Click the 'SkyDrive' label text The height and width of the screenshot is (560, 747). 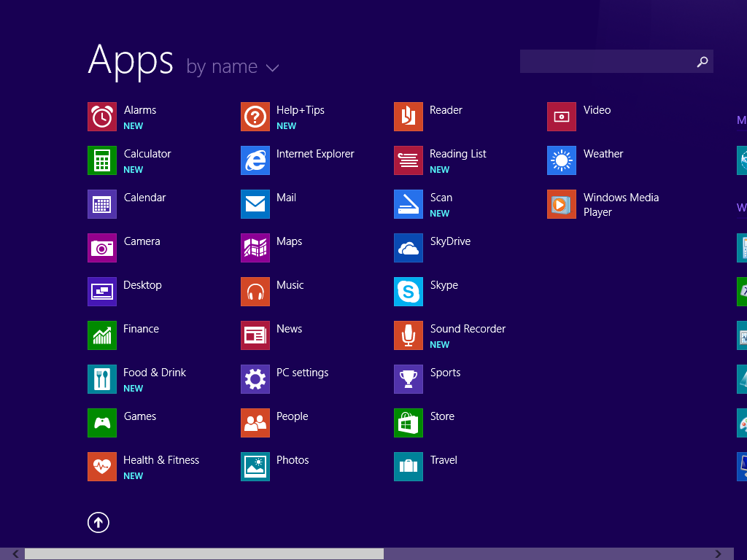[x=450, y=241]
